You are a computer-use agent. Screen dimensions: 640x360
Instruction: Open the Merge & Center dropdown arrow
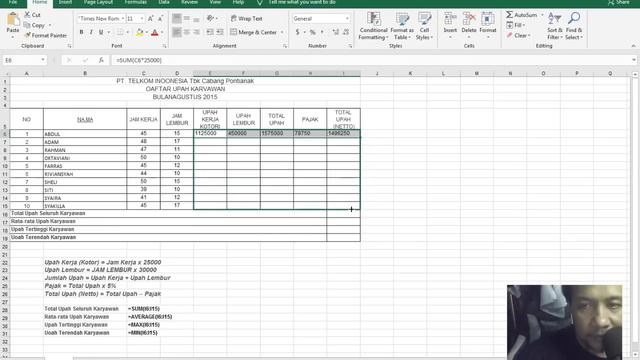click(282, 32)
